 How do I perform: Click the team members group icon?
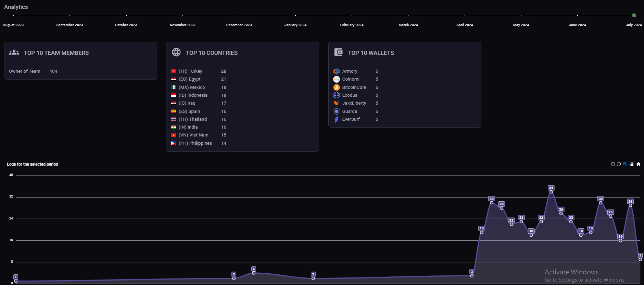click(x=14, y=52)
